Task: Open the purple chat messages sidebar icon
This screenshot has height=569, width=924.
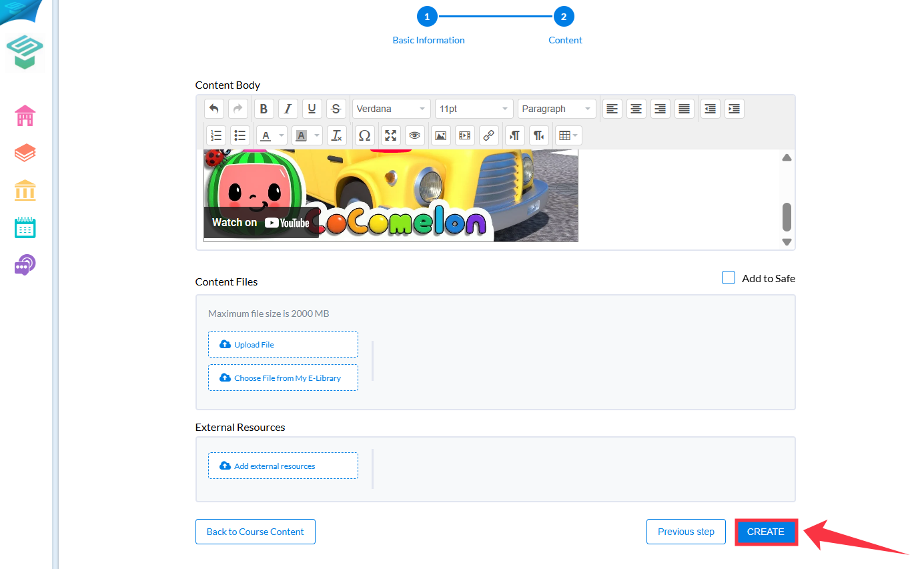Action: pyautogui.click(x=25, y=265)
